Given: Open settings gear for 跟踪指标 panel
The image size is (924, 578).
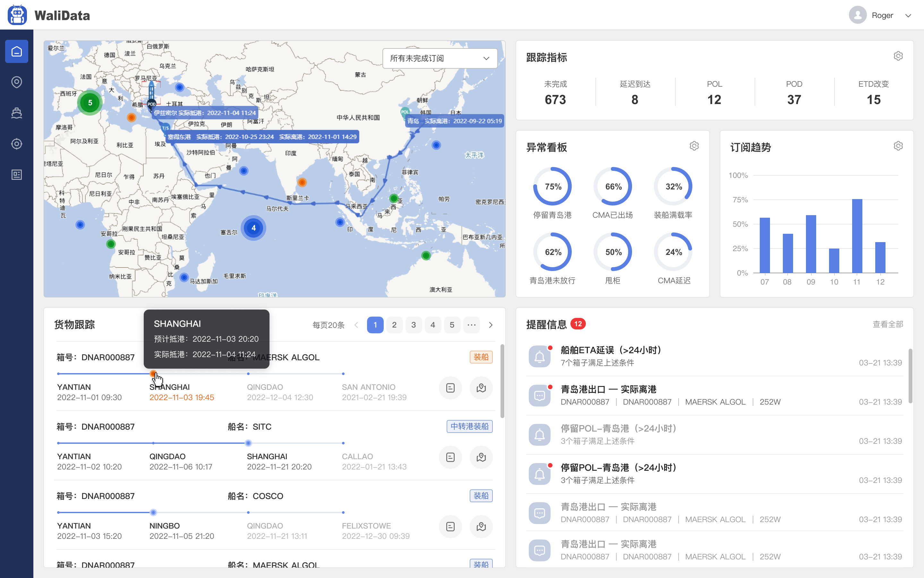Looking at the screenshot, I should coord(898,56).
